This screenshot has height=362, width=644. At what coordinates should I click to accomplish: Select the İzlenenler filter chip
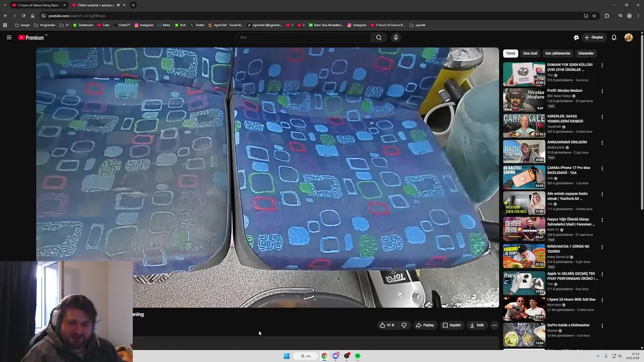click(x=586, y=53)
